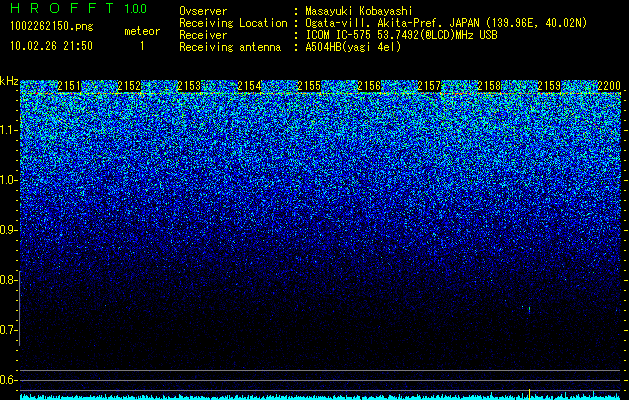Click the 1.1 kHz axis label
The image size is (629, 400).
tap(9, 130)
